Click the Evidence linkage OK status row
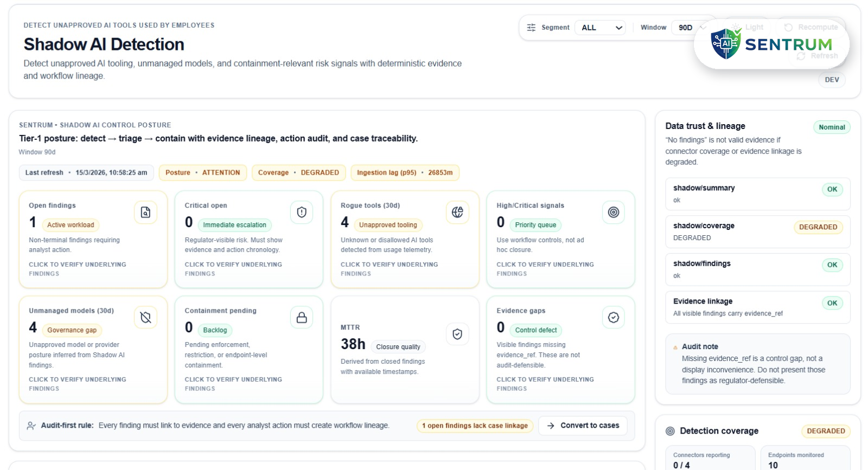The height and width of the screenshot is (470, 868). 757,307
